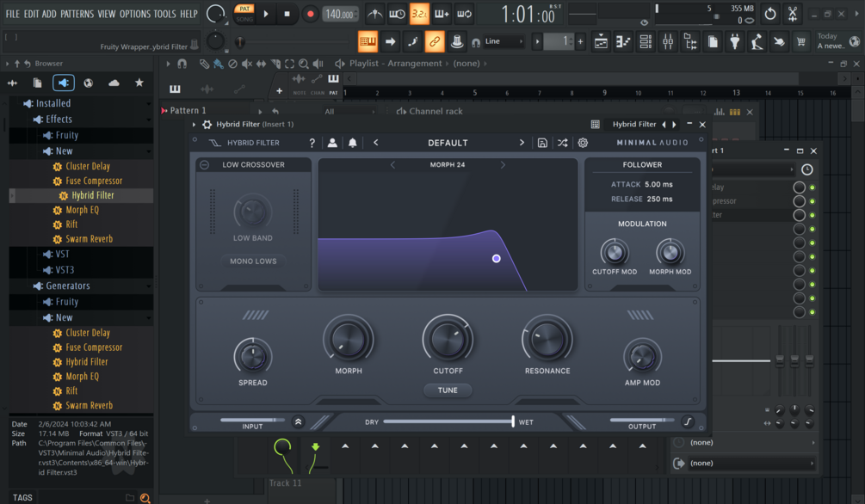Toggle the input link chevron button

pos(298,421)
